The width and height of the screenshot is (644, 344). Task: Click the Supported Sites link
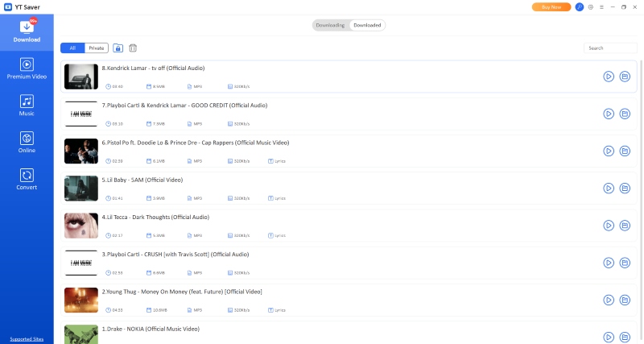(x=27, y=339)
